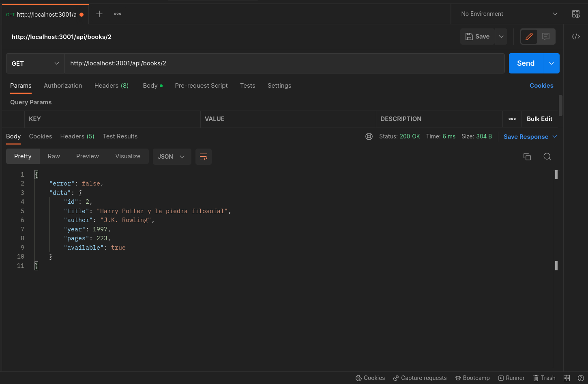Viewport: 588px width, 384px height.
Task: Click the request pane scrollbar
Action: coord(560,106)
